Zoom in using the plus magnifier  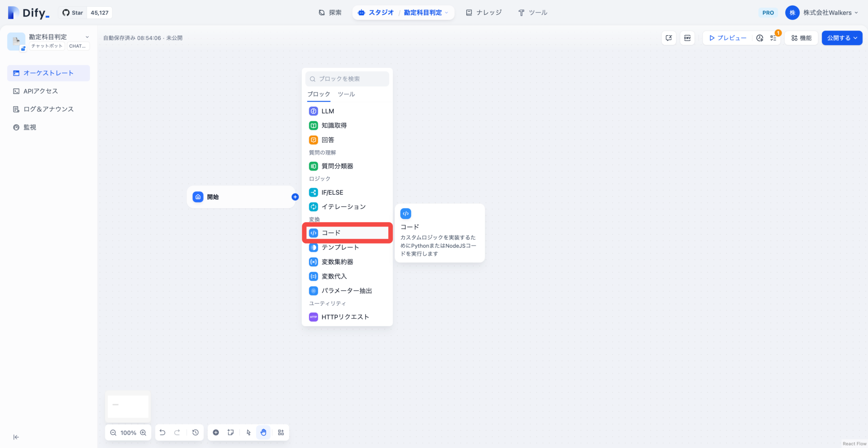[x=143, y=432]
